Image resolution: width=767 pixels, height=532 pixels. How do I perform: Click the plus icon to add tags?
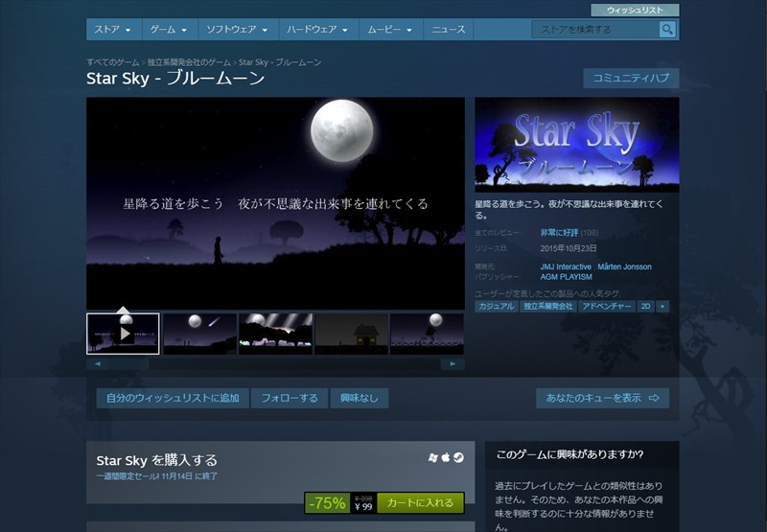click(x=662, y=306)
